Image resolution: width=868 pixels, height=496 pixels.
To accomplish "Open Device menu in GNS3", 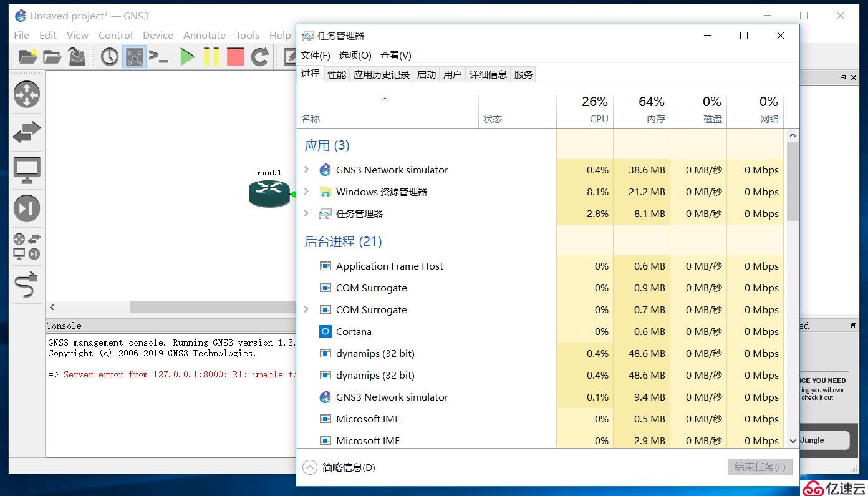I will pos(158,35).
